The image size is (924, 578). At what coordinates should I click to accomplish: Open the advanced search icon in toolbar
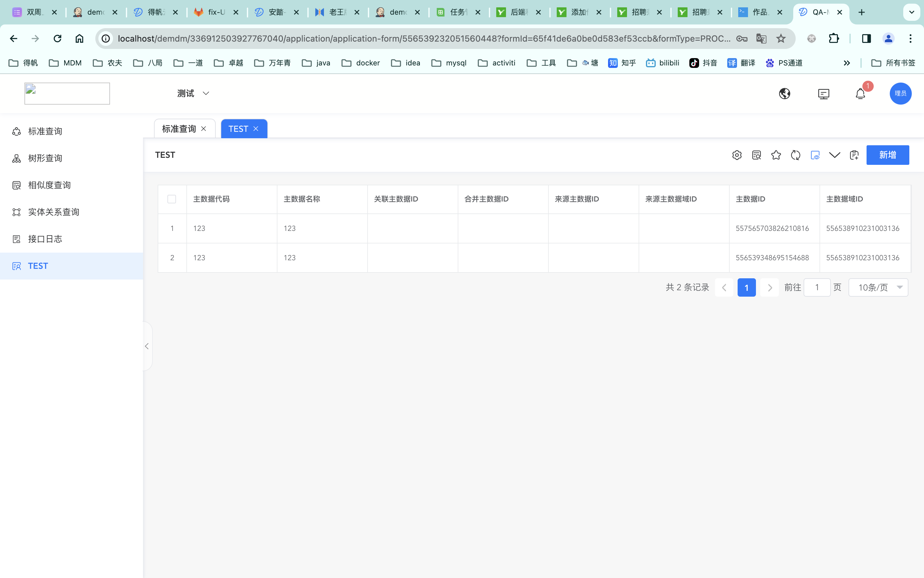pyautogui.click(x=756, y=155)
